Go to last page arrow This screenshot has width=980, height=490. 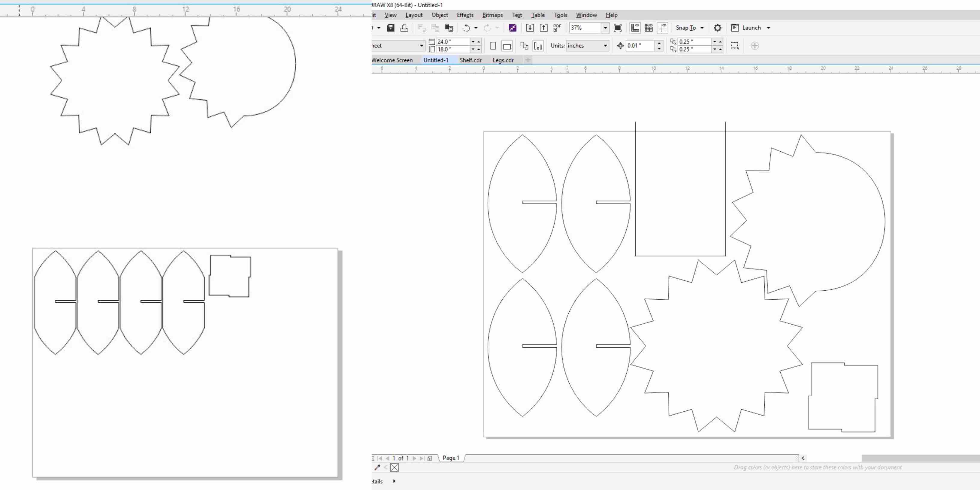tap(422, 458)
